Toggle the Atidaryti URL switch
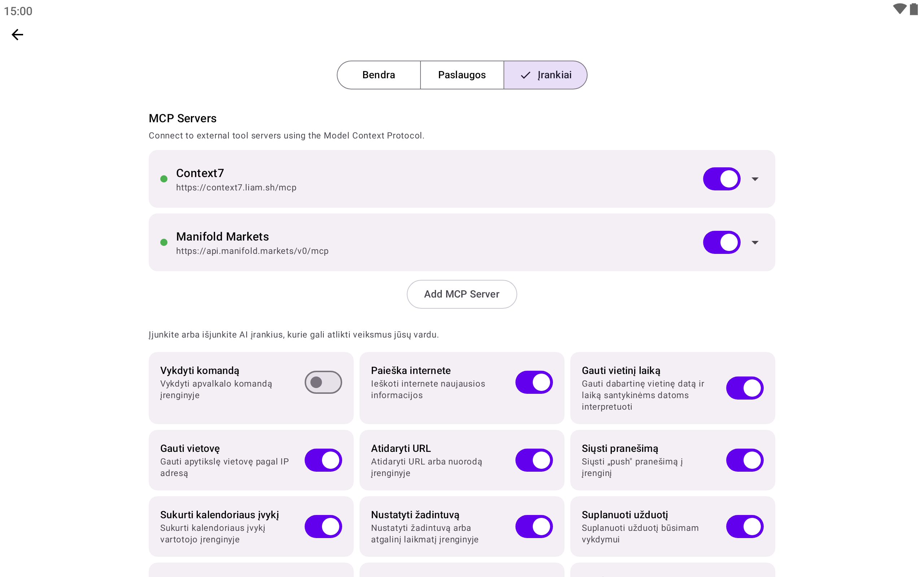 point(534,460)
